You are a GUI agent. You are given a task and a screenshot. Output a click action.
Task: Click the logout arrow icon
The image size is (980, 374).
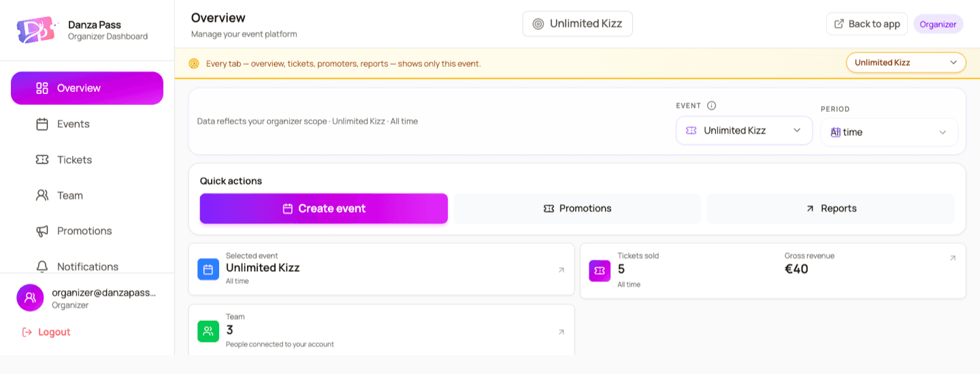(27, 332)
